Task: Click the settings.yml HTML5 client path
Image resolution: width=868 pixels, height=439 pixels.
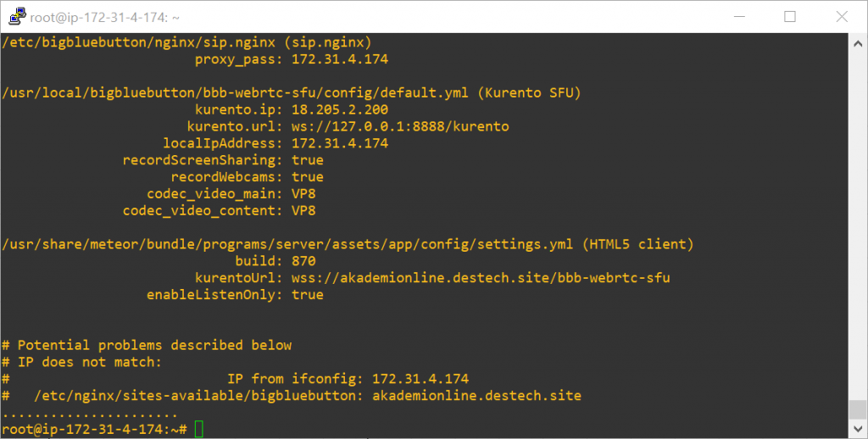Action: pyautogui.click(x=348, y=244)
